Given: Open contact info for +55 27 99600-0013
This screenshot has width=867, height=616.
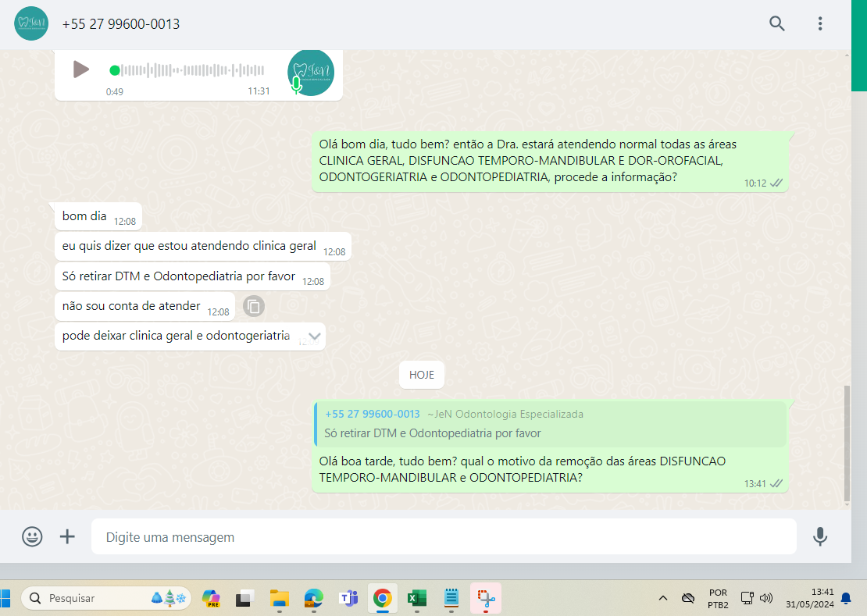Looking at the screenshot, I should click(x=121, y=24).
